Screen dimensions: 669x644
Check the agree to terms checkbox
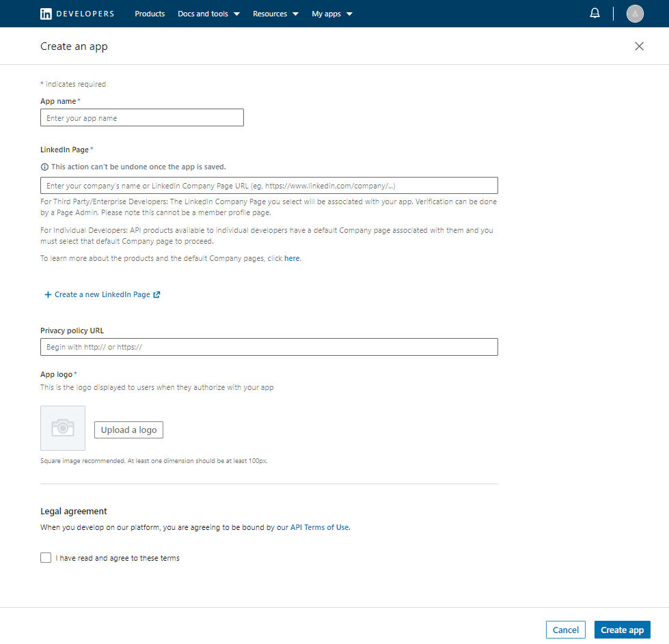pos(46,558)
